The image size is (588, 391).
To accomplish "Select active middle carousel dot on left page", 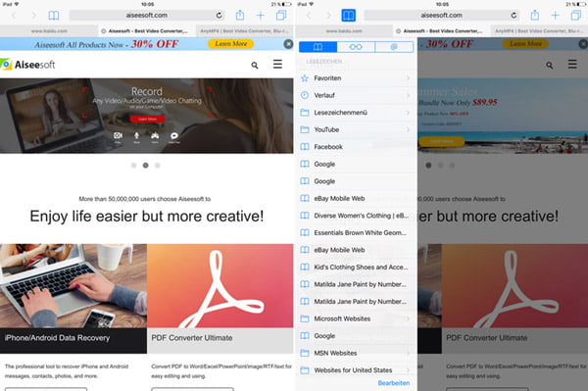I will pyautogui.click(x=145, y=166).
